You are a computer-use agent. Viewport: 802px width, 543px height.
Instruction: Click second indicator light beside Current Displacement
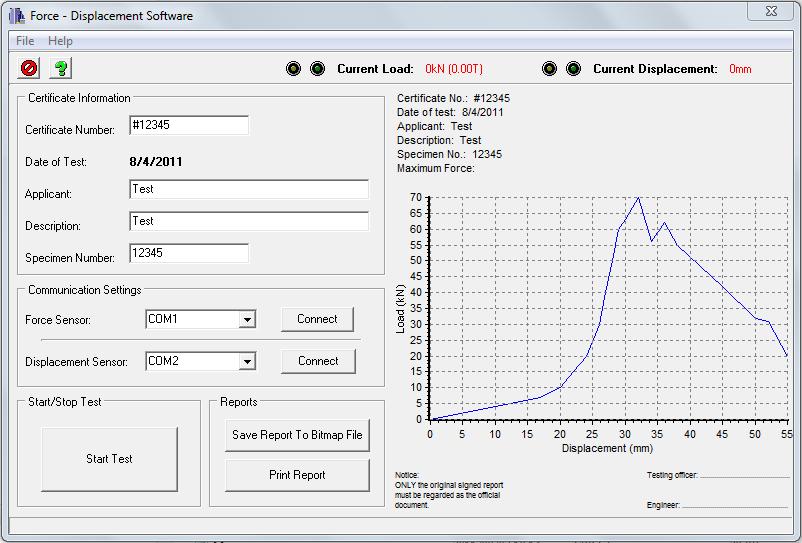click(573, 69)
